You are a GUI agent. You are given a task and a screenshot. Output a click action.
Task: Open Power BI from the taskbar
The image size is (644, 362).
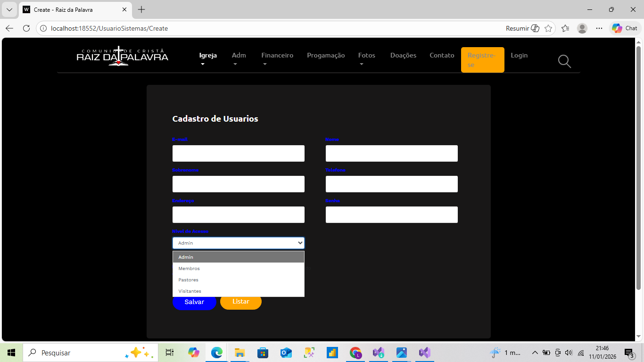click(x=332, y=353)
